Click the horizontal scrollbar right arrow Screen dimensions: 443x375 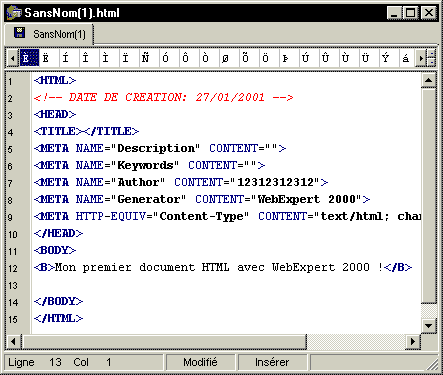[413, 342]
